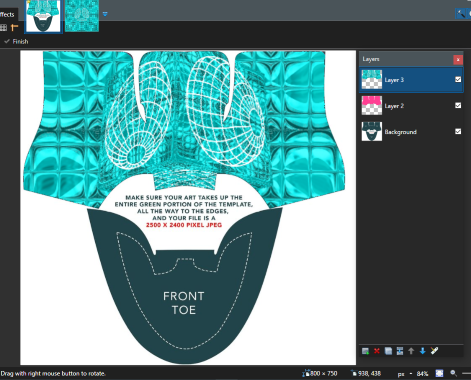Click the 938, 438 cursor coordinates text
The height and width of the screenshot is (380, 471).
click(370, 374)
